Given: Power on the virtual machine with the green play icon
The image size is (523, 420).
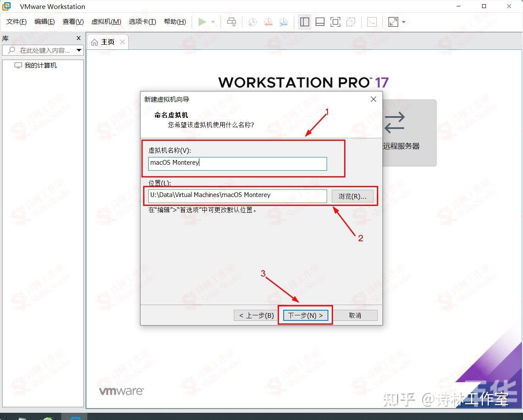Looking at the screenshot, I should 201,22.
